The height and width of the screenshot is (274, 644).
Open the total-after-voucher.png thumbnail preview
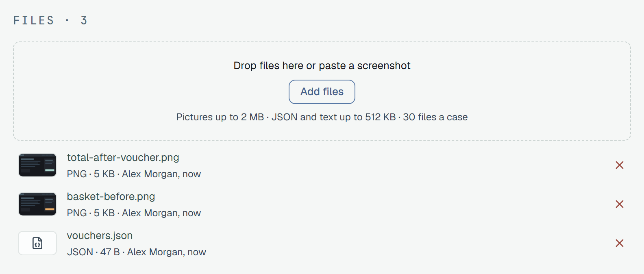click(37, 165)
